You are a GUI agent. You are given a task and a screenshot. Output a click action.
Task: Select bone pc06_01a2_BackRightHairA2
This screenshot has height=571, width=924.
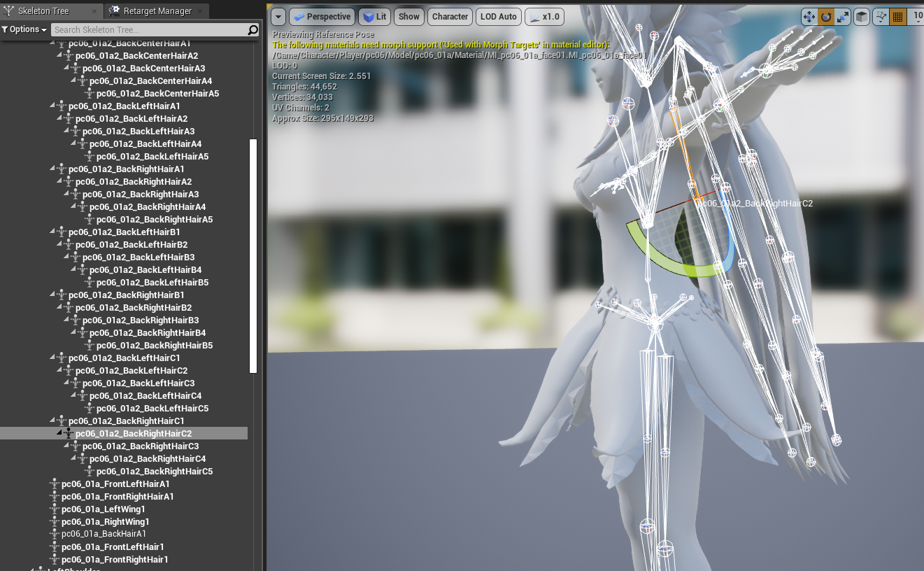(x=134, y=182)
